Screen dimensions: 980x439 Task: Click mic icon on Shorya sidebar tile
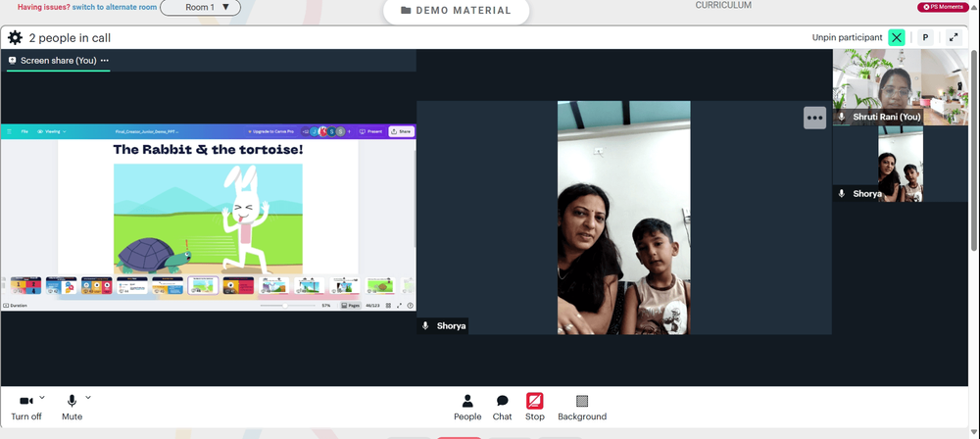(842, 194)
